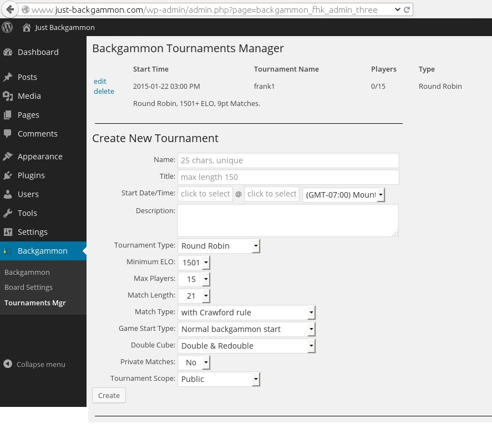
Task: Click the browser address bar URL
Action: (204, 10)
